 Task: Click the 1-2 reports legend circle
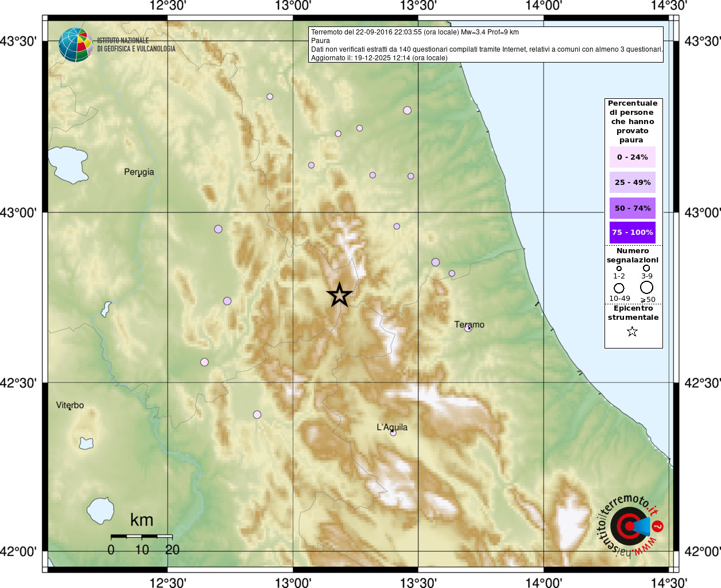(x=619, y=268)
